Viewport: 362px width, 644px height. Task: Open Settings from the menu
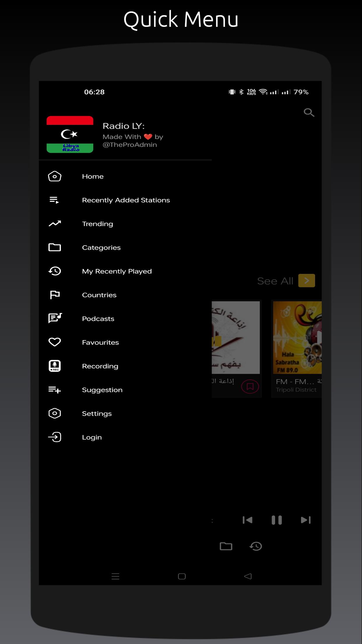(x=96, y=414)
